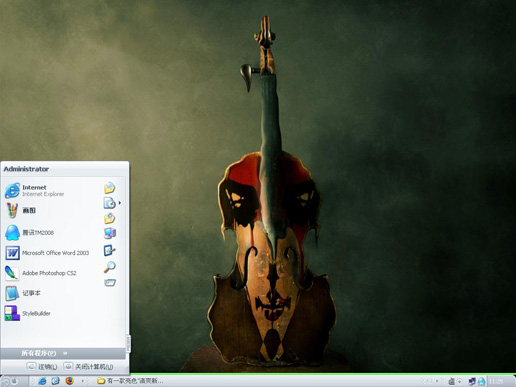
Task: Click the QQ penguin tray icon
Action: tap(481, 381)
